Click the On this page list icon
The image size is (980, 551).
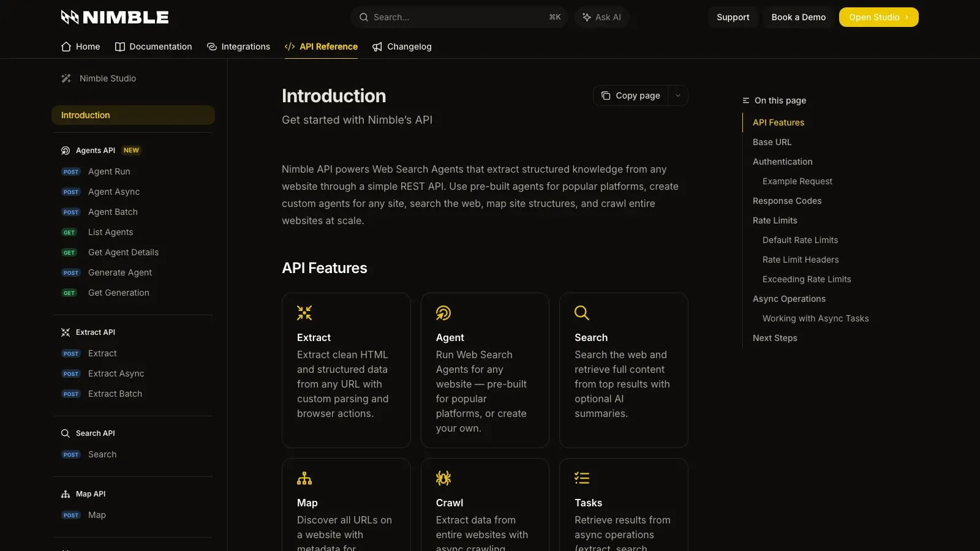(x=746, y=100)
